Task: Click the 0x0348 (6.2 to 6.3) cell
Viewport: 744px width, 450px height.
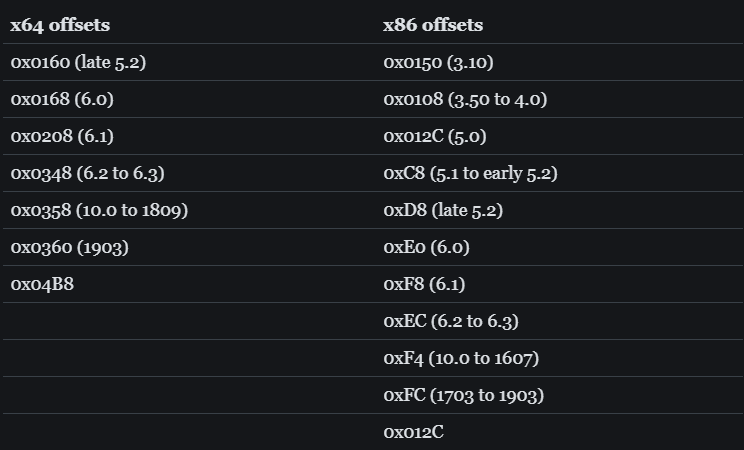Action: tap(87, 173)
